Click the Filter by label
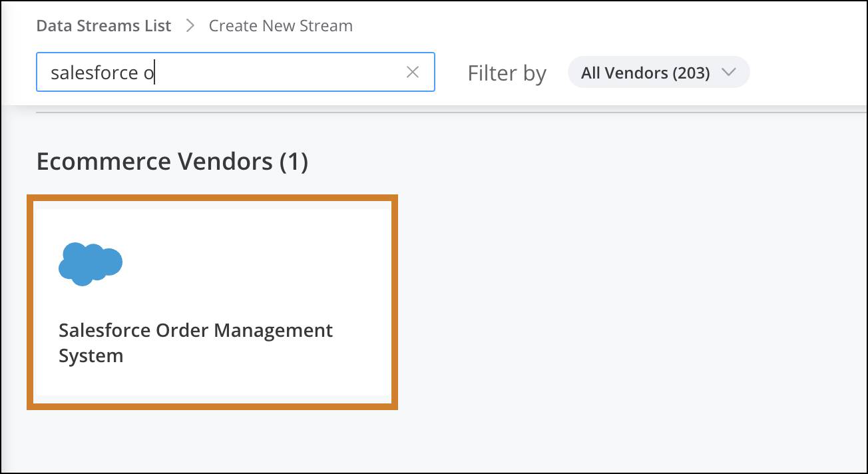The height and width of the screenshot is (474, 868). (x=507, y=73)
